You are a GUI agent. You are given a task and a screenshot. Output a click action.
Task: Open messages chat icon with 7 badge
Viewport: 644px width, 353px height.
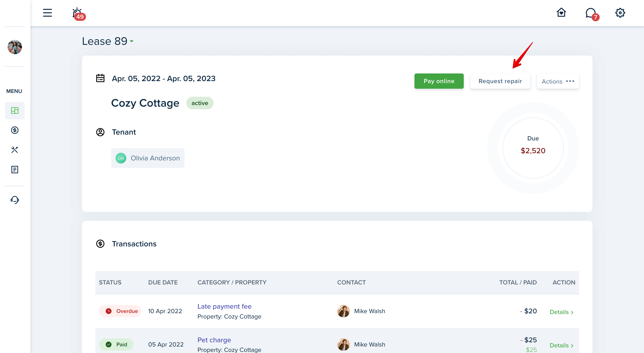tap(592, 14)
